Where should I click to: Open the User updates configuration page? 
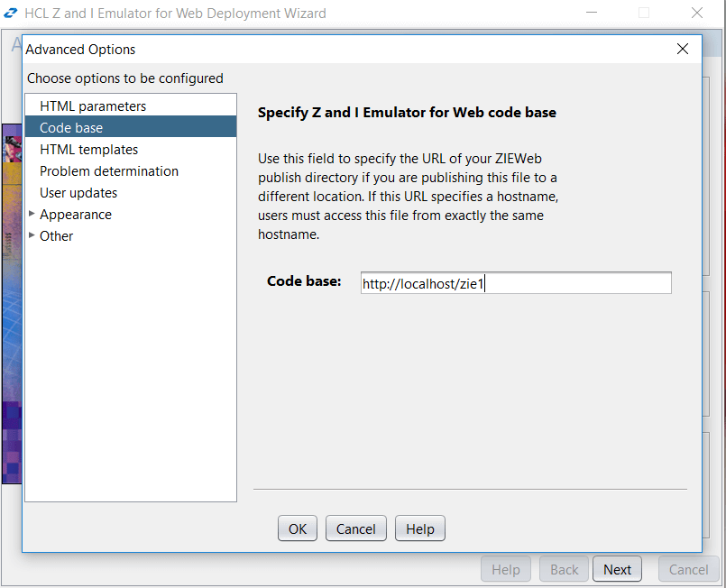78,192
